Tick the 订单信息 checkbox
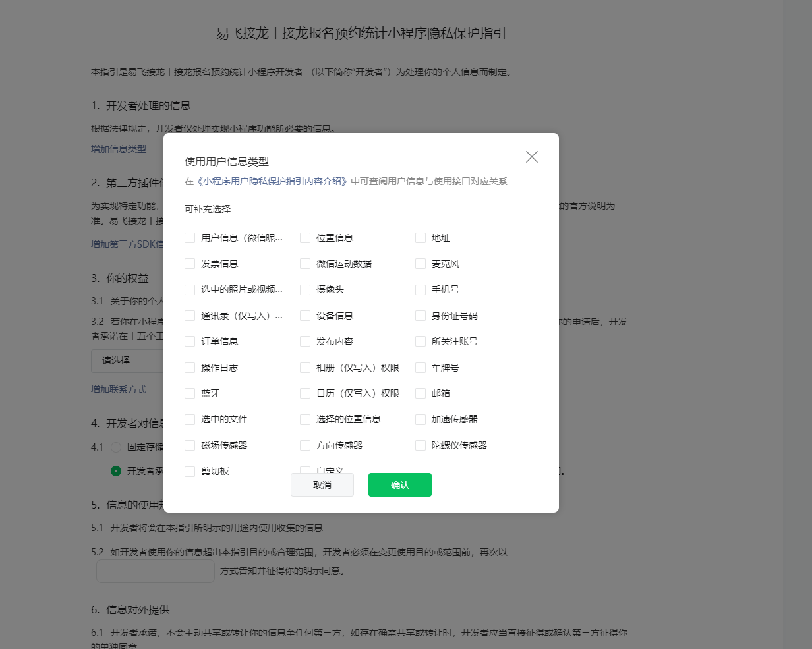The height and width of the screenshot is (649, 812). [190, 341]
